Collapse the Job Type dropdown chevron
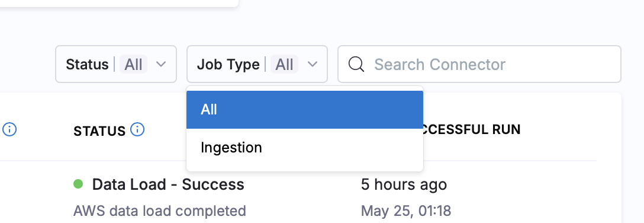The width and height of the screenshot is (644, 223). click(313, 64)
